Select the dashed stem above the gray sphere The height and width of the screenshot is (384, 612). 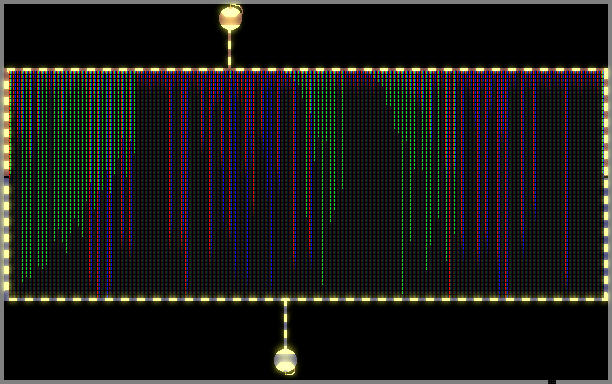coord(285,325)
